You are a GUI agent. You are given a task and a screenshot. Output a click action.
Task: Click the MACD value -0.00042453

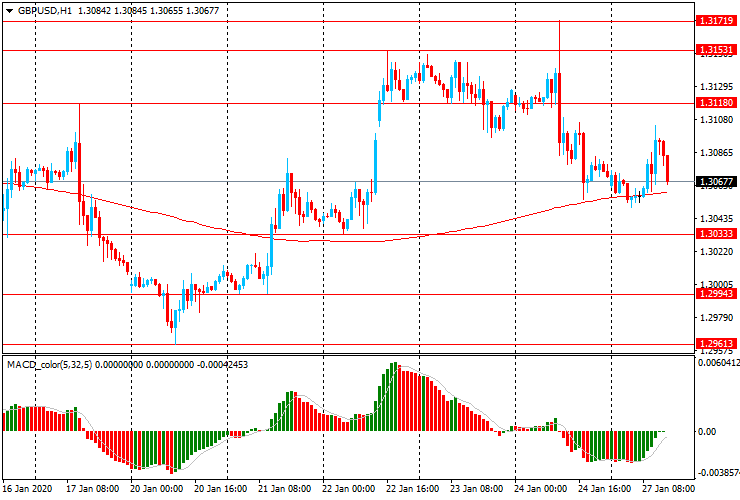click(222, 364)
